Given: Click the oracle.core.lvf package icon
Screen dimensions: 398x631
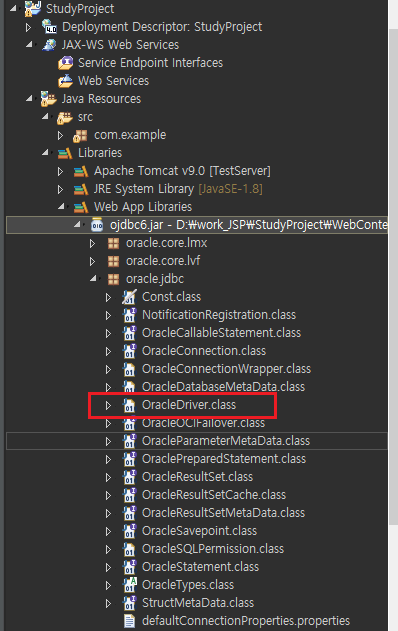Looking at the screenshot, I should (113, 261).
